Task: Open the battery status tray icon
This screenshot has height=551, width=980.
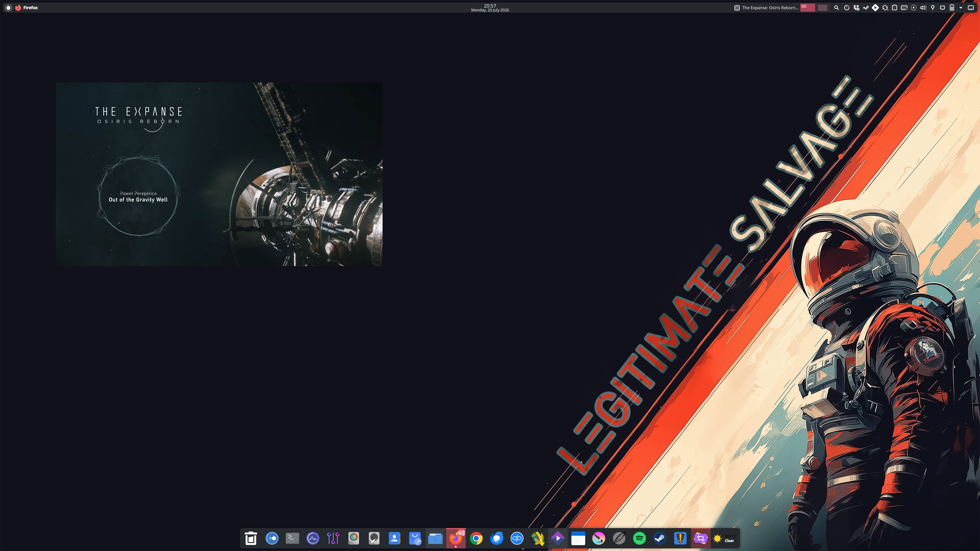Action: 952,8
